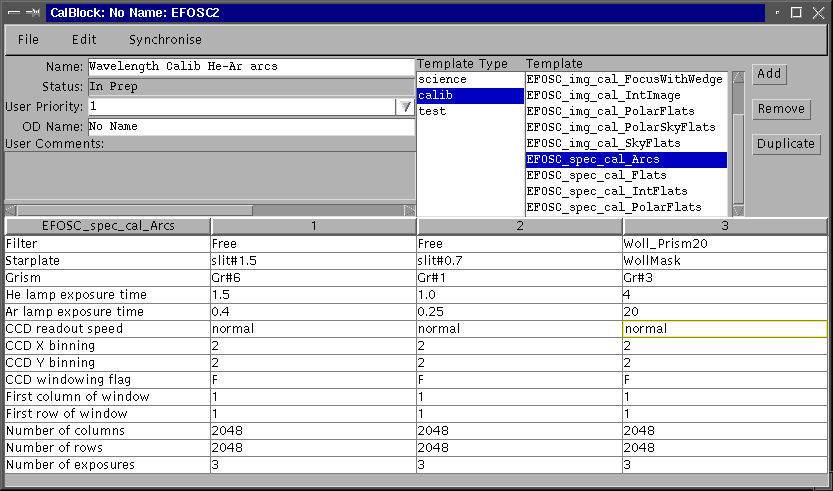The image size is (833, 491).
Task: Click comments horizontal scrollbar right arrow
Action: click(410, 210)
